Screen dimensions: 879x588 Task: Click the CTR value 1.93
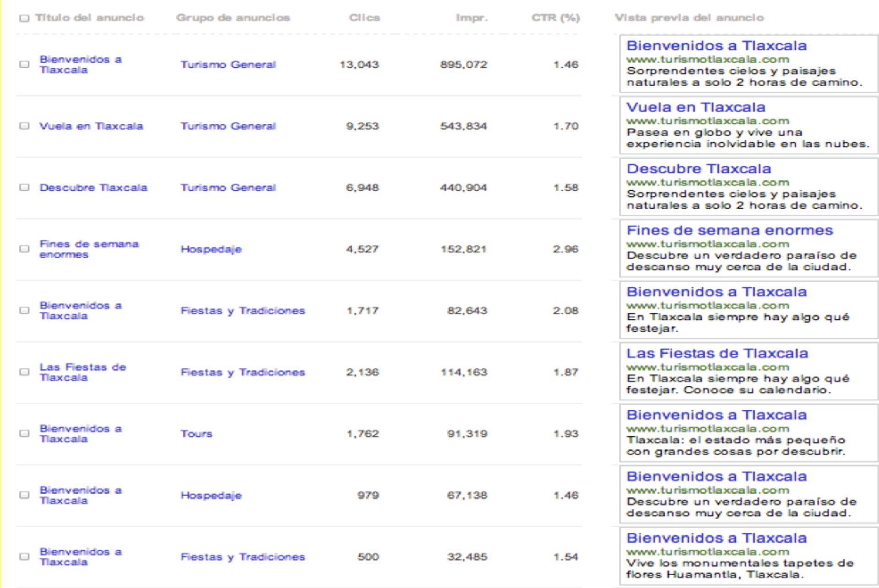tap(566, 433)
